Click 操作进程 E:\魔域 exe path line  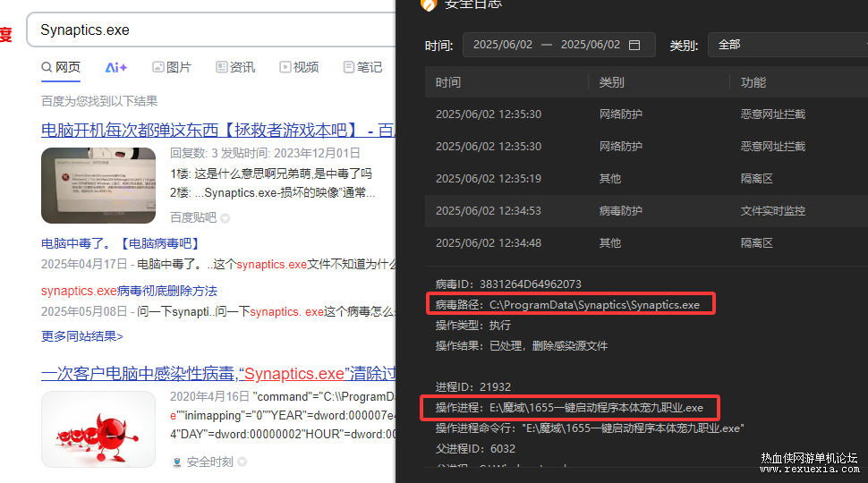tap(569, 408)
